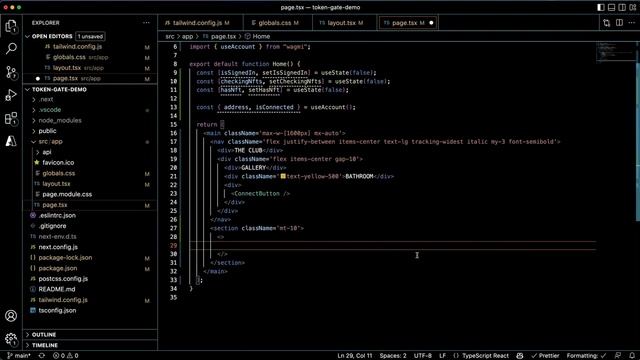Image resolution: width=640 pixels, height=360 pixels.
Task: Open editor more actions ellipsis
Action: pyautogui.click(x=632, y=23)
